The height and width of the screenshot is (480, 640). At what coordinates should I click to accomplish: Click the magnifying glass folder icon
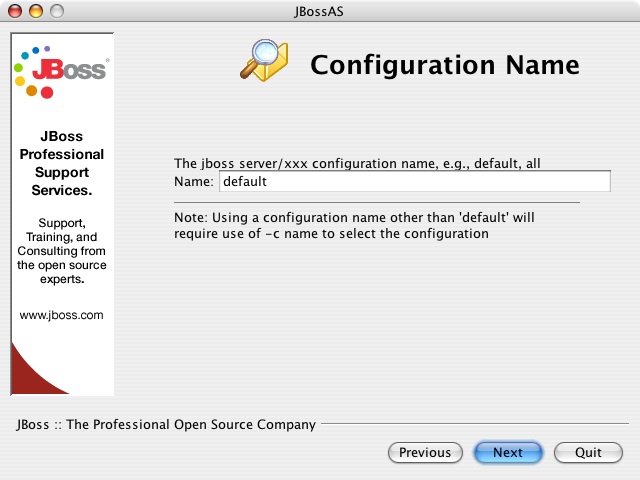tap(263, 60)
